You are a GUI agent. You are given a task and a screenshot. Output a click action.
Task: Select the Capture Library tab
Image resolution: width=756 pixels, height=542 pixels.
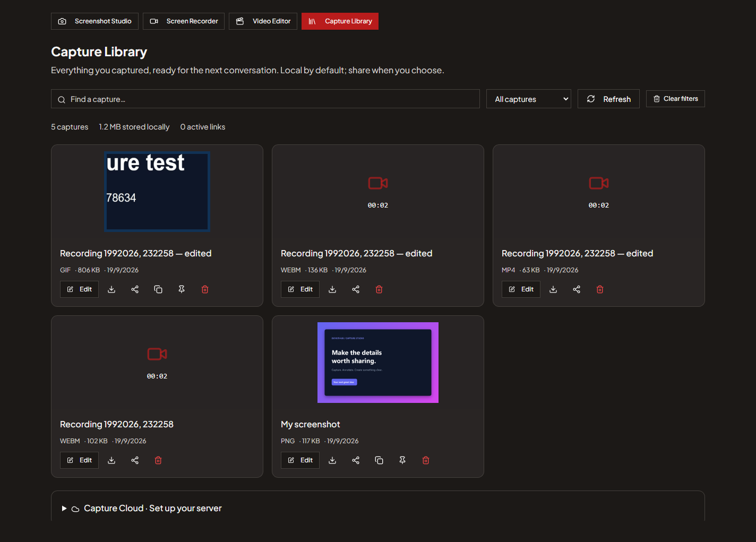(x=340, y=21)
